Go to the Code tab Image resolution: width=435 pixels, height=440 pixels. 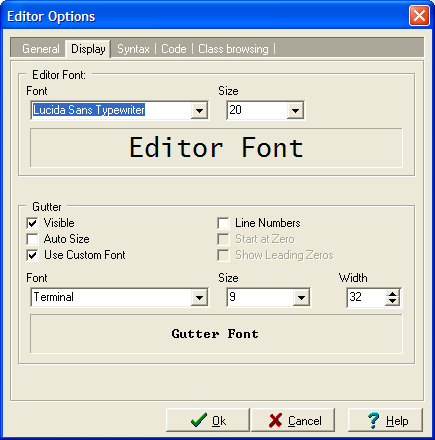[x=174, y=49]
